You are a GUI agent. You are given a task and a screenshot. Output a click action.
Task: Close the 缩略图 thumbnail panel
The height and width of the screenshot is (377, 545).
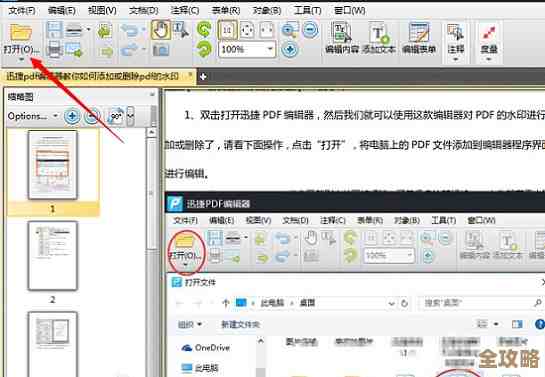tap(152, 95)
